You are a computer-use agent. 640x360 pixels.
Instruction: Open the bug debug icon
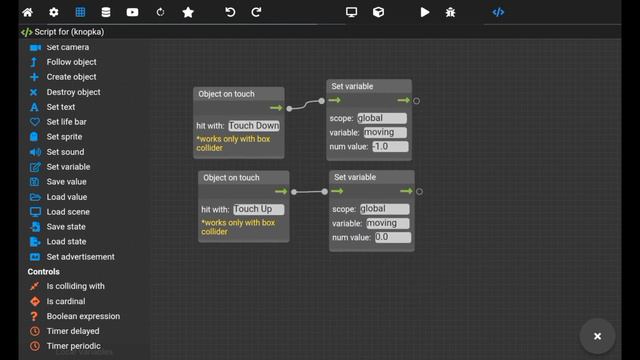[450, 12]
